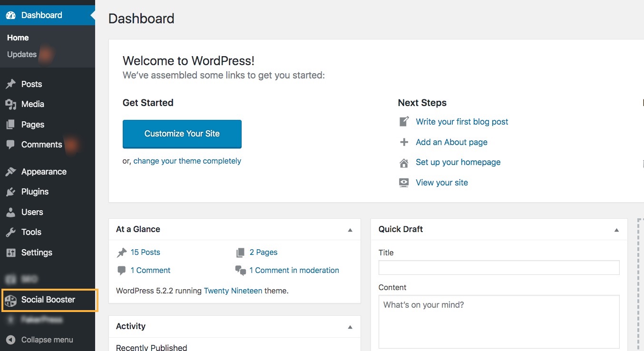Screen dimensions: 644x351
Task: Open the 15 Posts link
Action: 146,253
